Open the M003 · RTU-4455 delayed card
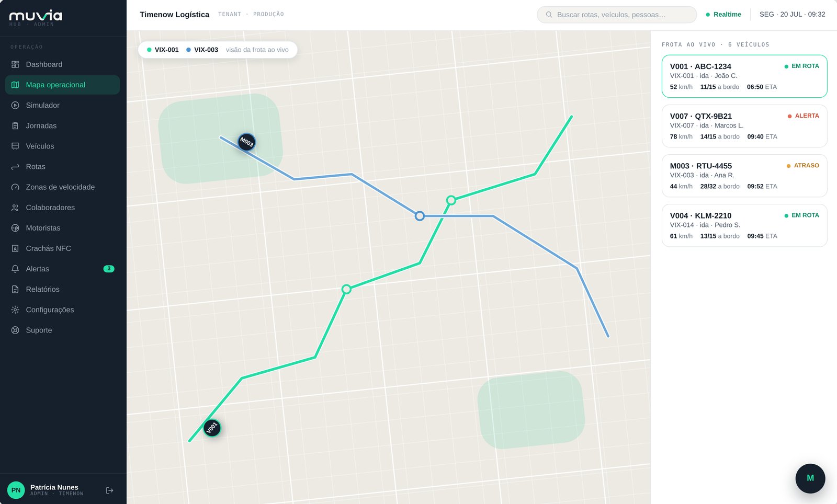Screen dimensions: 837x504 744,176
